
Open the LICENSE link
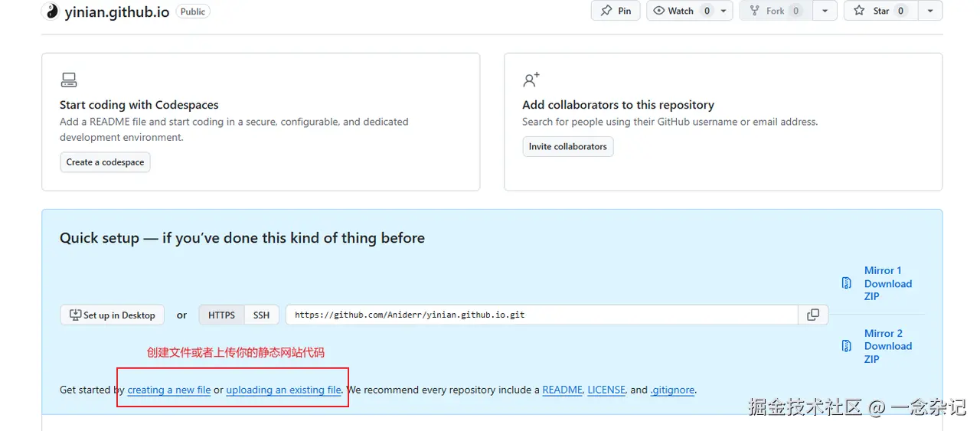606,390
